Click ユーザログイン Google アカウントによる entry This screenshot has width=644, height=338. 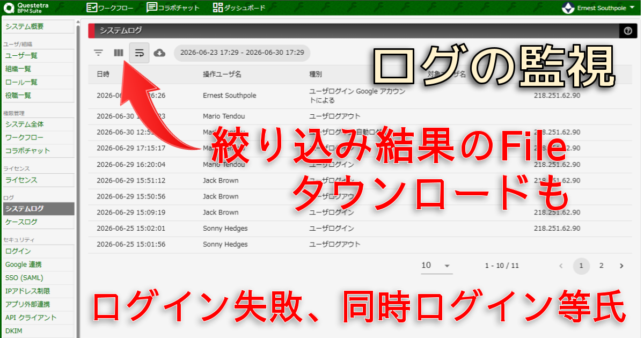pos(357,95)
